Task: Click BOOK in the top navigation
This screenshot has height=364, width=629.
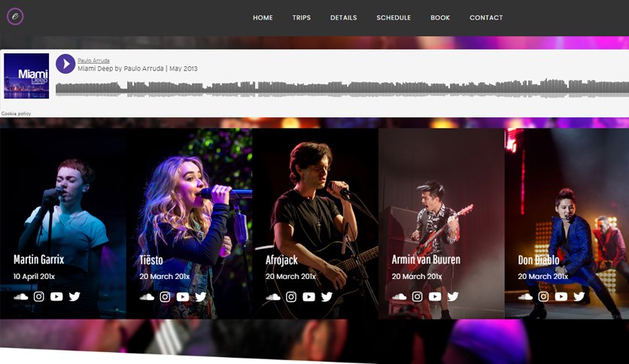Action: pyautogui.click(x=440, y=17)
